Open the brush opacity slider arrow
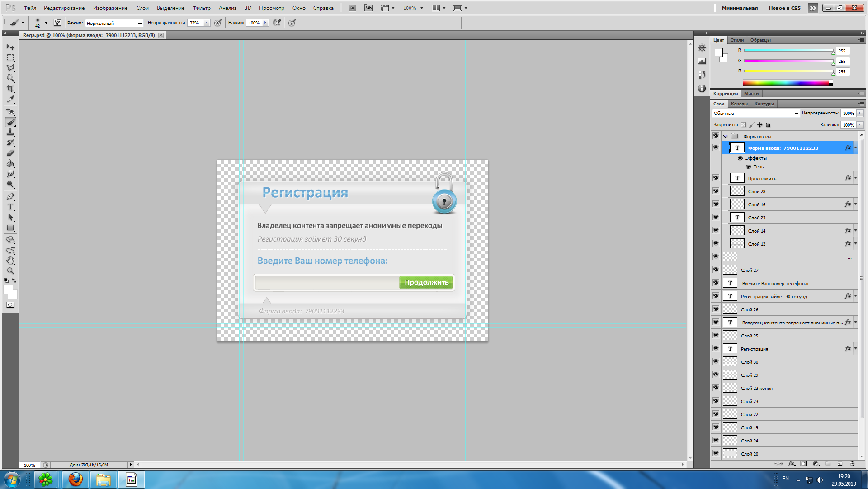Image resolution: width=868 pixels, height=489 pixels. click(207, 23)
